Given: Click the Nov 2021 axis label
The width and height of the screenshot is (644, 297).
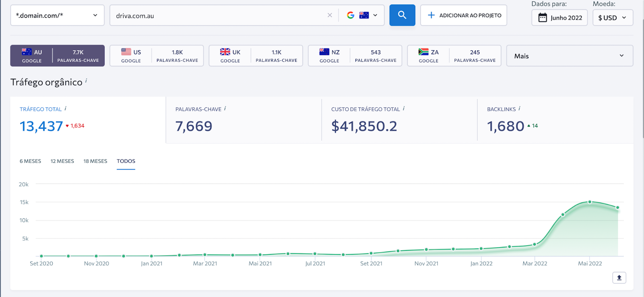Looking at the screenshot, I should [x=426, y=264].
